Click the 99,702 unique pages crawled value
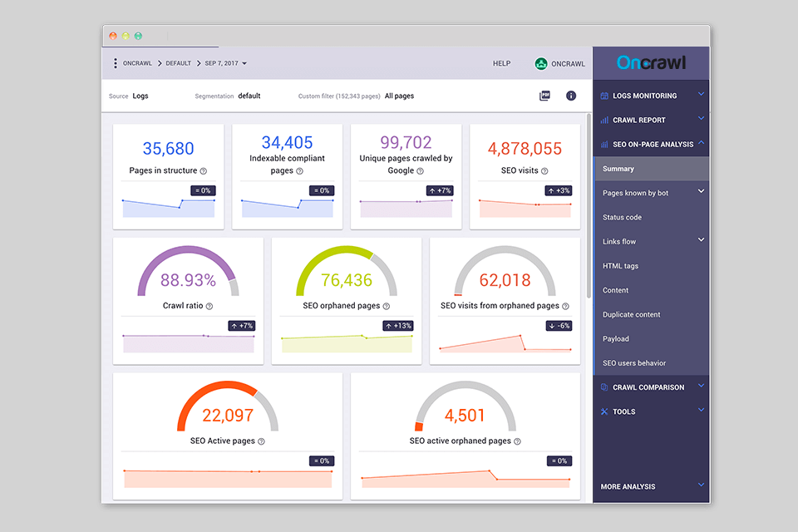 coord(406,142)
